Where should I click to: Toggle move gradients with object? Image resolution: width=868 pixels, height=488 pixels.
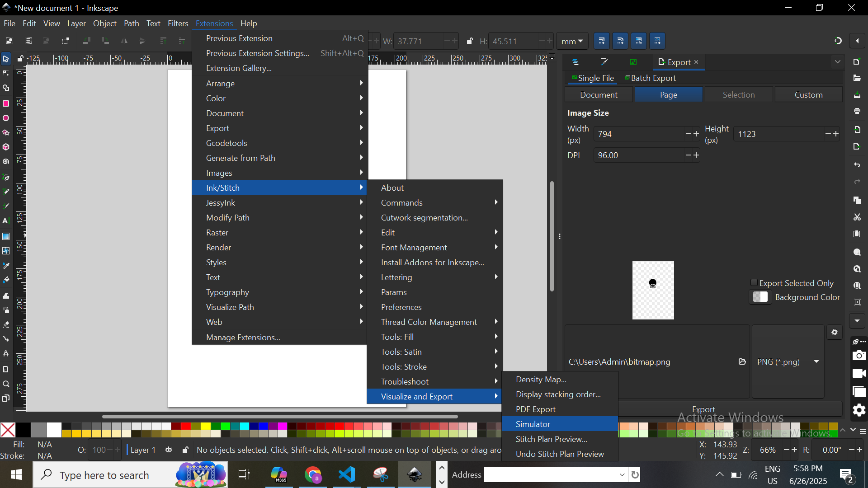(x=639, y=41)
